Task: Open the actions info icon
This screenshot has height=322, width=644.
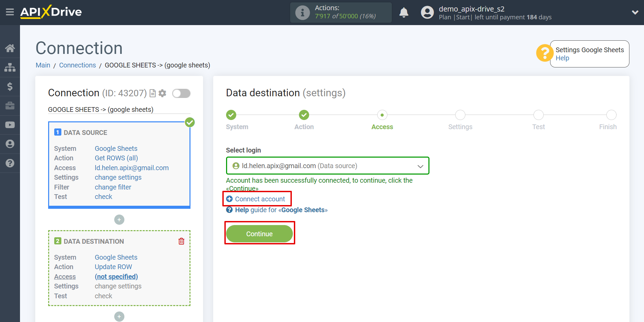Action: pos(302,13)
